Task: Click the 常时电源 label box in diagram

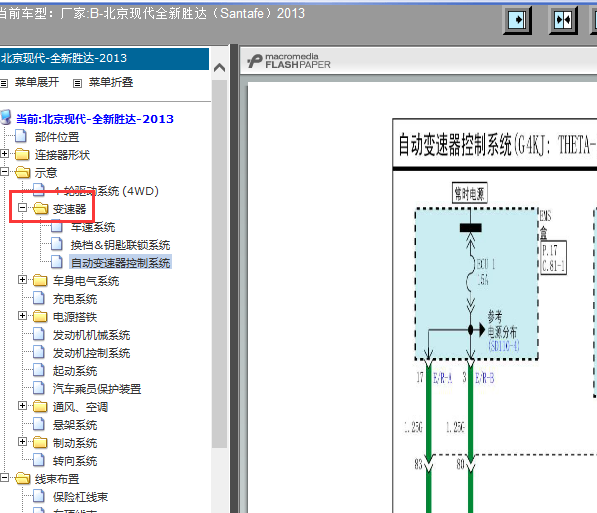Action: (x=470, y=193)
